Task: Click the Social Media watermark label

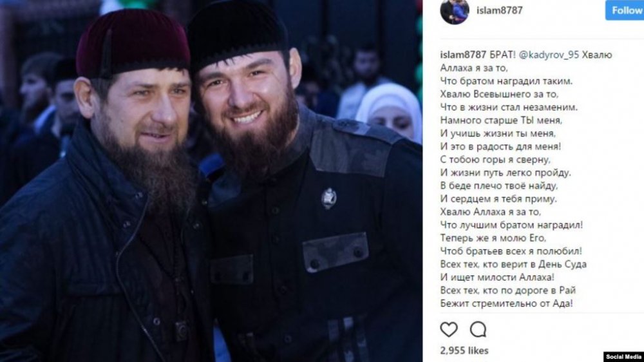Action: (623, 357)
